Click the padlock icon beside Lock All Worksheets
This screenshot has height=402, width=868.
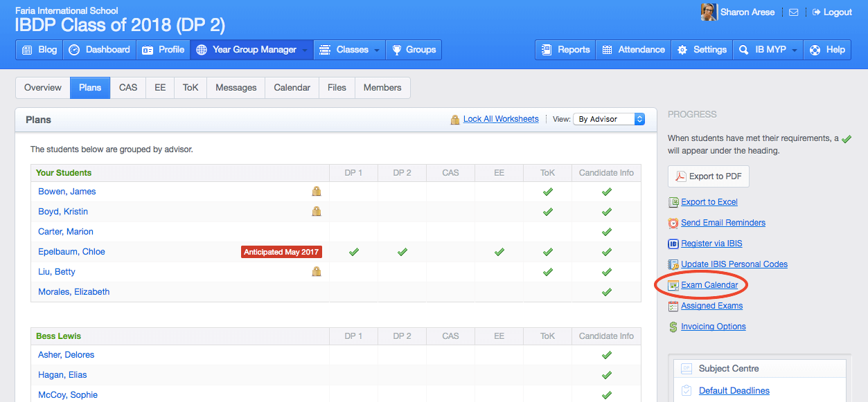[x=455, y=119]
